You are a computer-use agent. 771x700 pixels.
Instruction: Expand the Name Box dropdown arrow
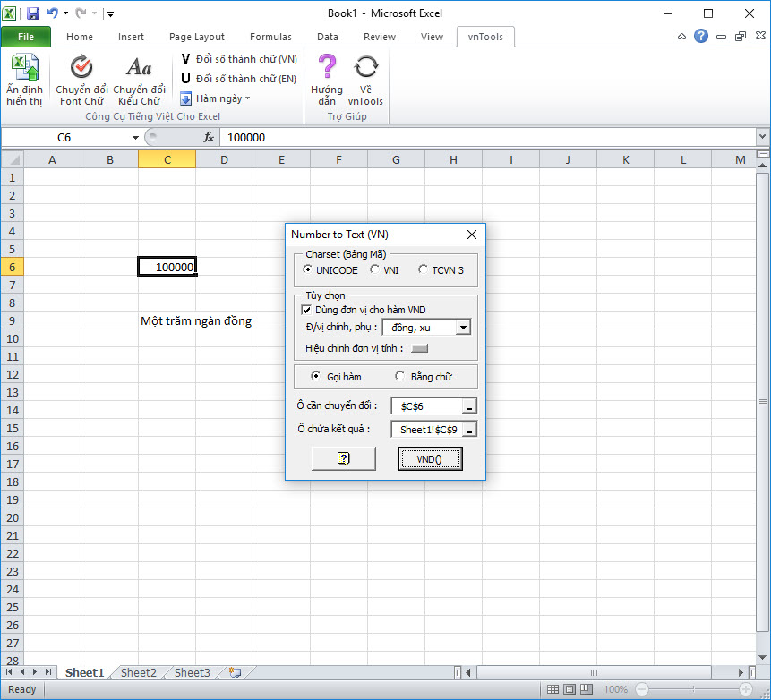tap(135, 138)
